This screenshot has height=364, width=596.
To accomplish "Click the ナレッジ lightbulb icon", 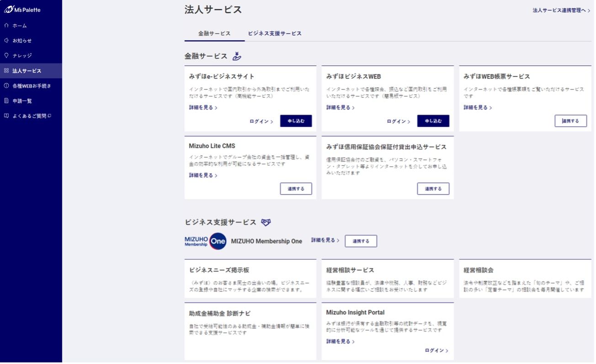I will point(6,55).
